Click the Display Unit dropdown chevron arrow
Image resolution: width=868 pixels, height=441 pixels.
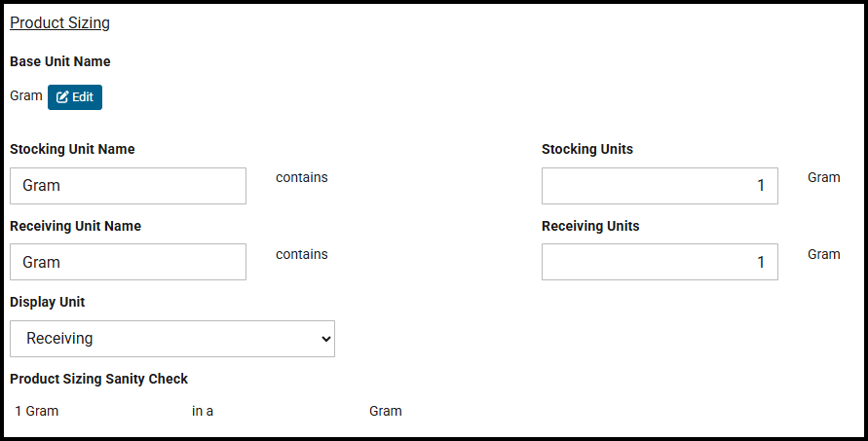(324, 339)
